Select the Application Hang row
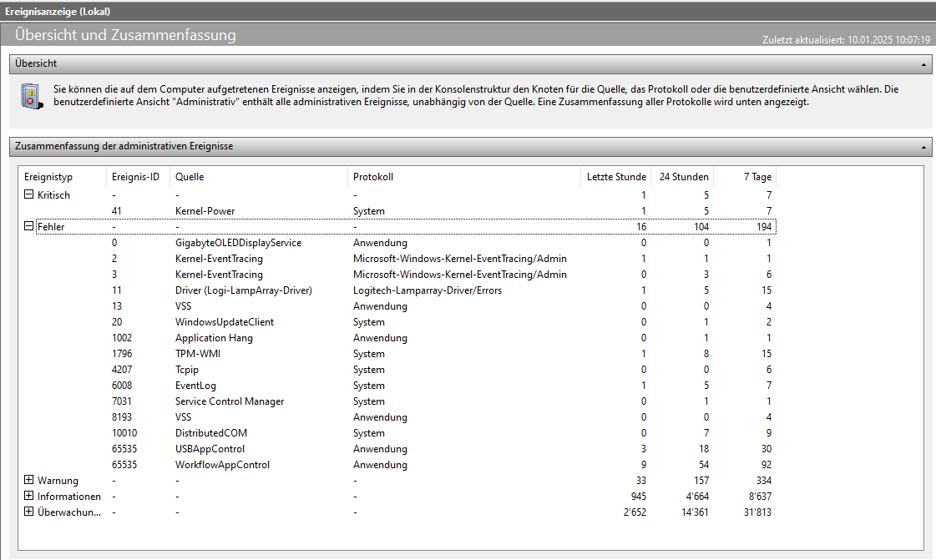 pyautogui.click(x=397, y=337)
